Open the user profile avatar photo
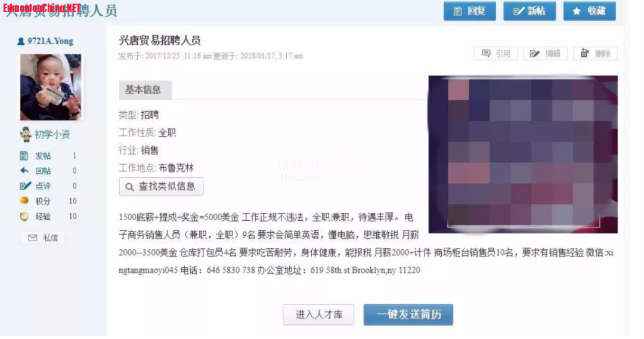 [x=51, y=87]
